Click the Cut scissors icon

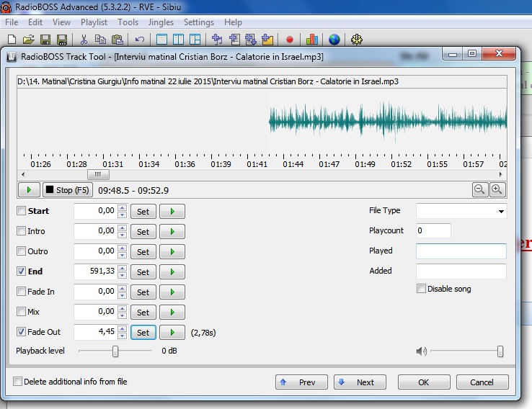pos(84,40)
